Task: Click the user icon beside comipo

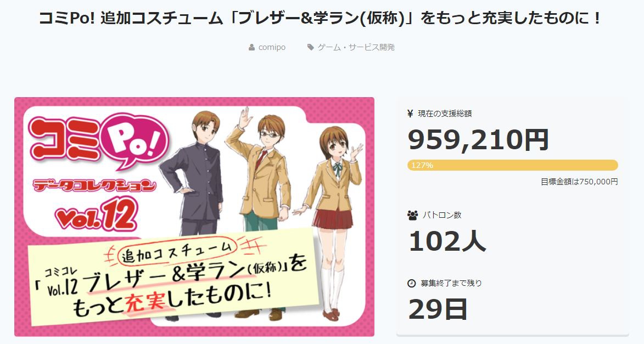Action: click(252, 47)
